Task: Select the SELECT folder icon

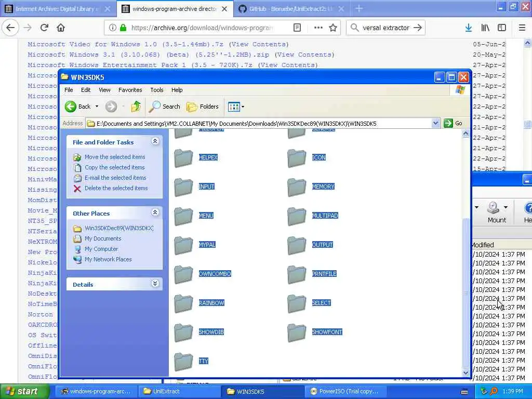Action: coord(297,303)
